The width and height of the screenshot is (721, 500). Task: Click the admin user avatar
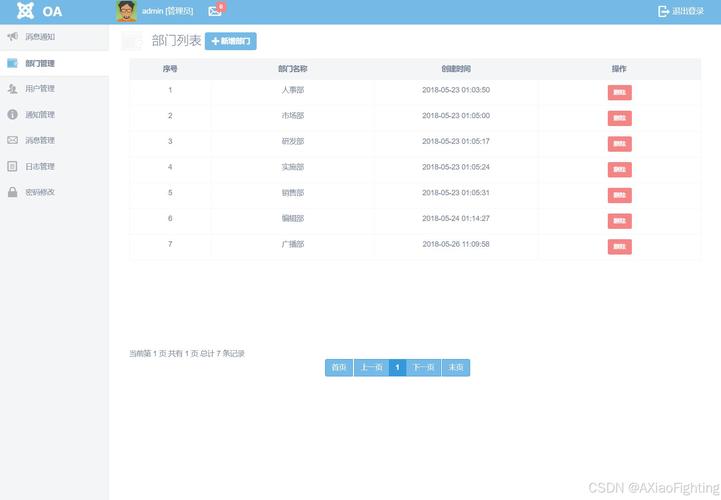point(127,11)
